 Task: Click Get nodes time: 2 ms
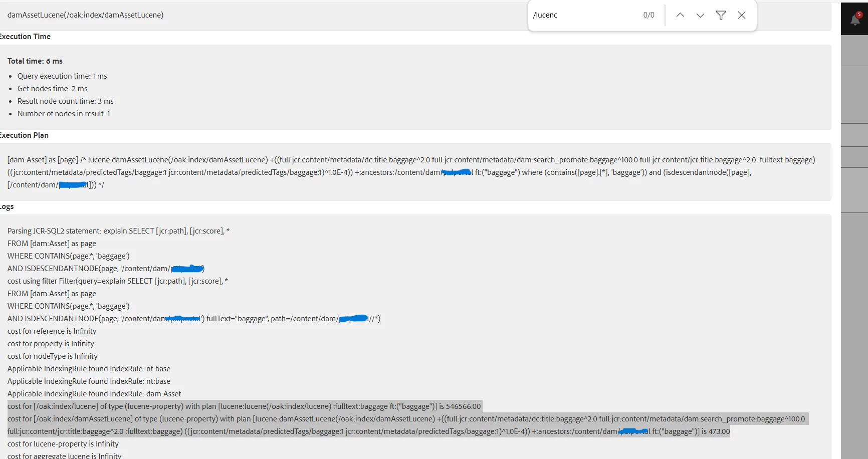[x=52, y=89]
